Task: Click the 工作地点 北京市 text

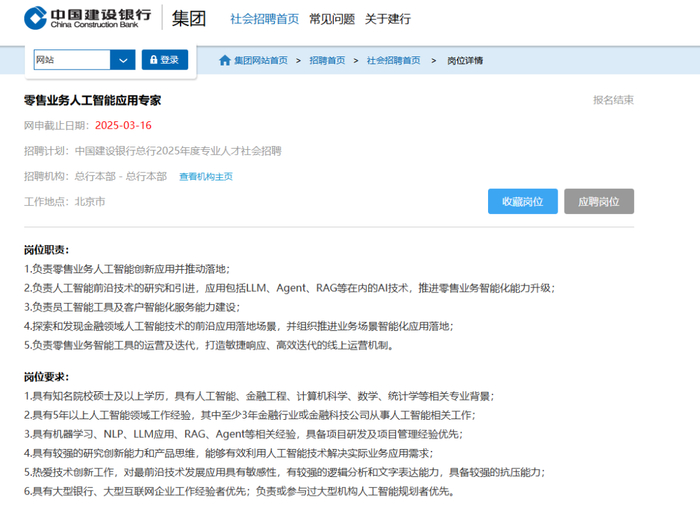Action: point(64,202)
